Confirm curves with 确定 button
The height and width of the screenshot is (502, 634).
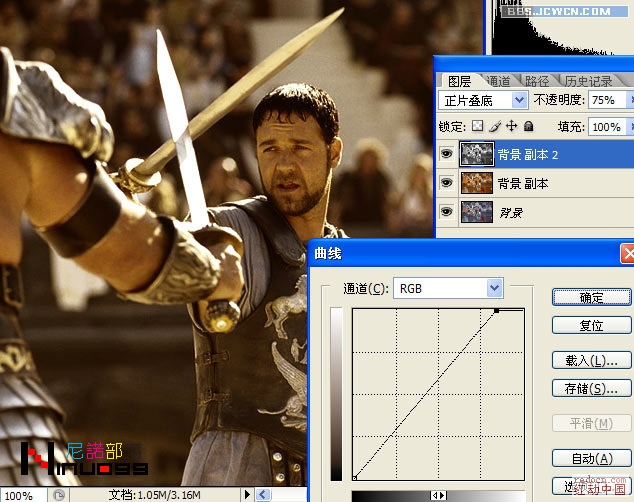(591, 297)
